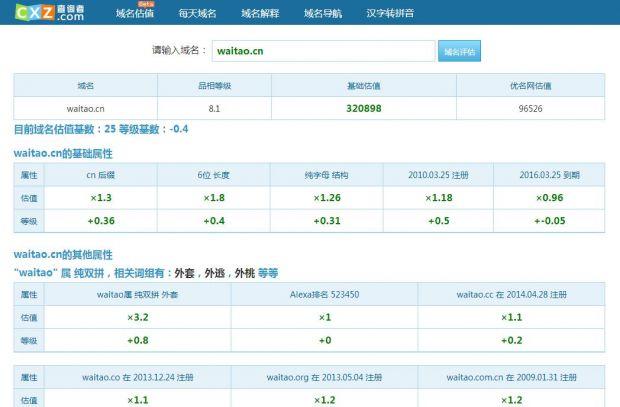This screenshot has width=620, height=407.
Task: Select the ×1.26 multiplier value
Action: [327, 198]
